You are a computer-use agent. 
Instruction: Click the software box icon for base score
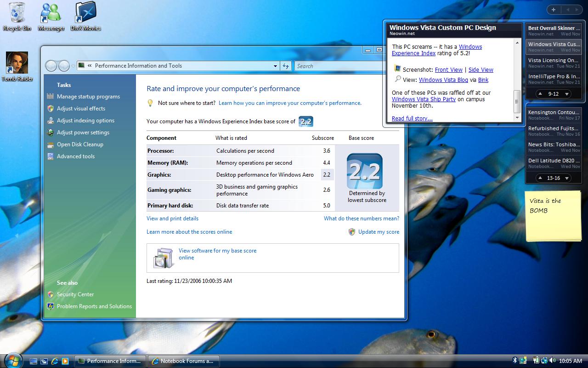point(163,258)
